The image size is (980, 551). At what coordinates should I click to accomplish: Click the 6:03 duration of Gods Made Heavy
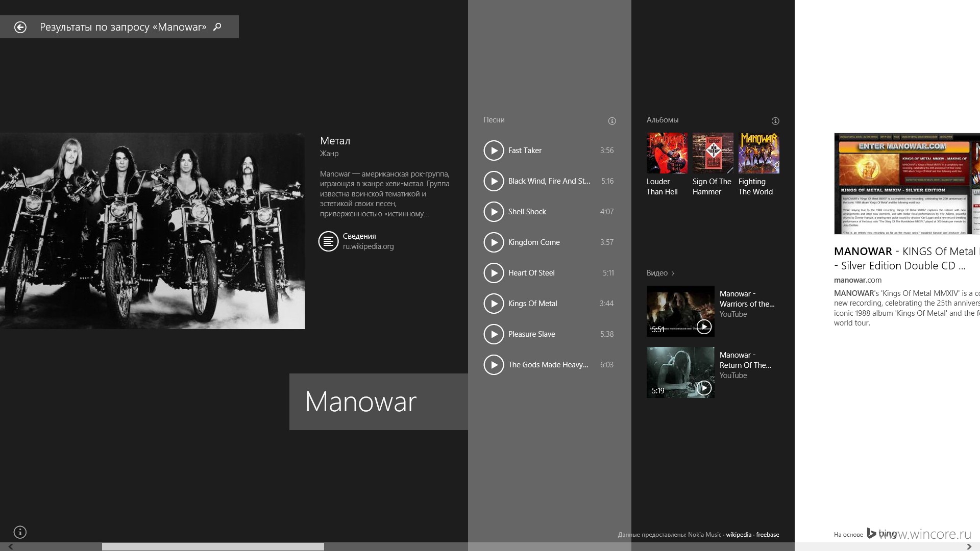(607, 365)
